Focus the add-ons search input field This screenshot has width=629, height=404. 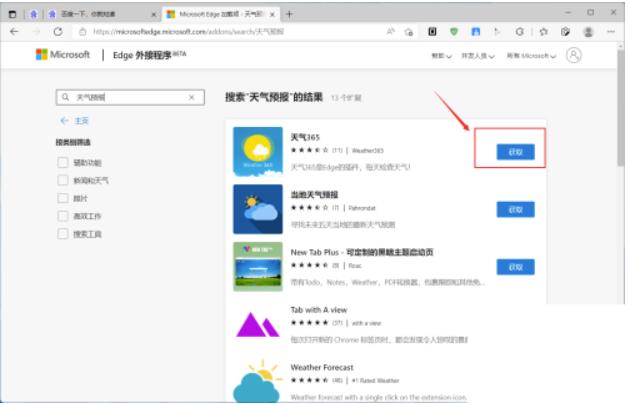(x=130, y=97)
